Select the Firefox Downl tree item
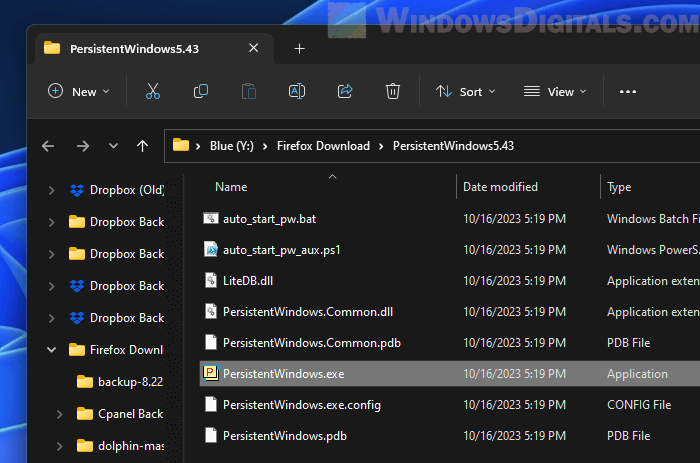The height and width of the screenshot is (463, 700). [126, 350]
